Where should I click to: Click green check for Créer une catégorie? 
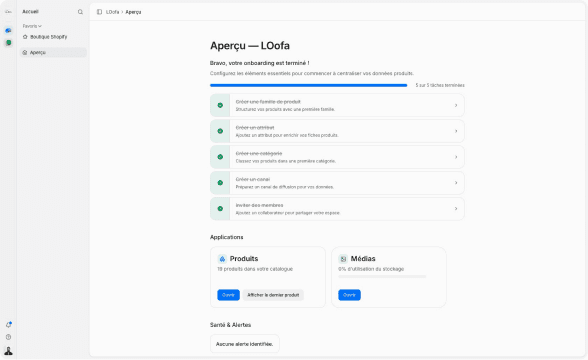220,157
